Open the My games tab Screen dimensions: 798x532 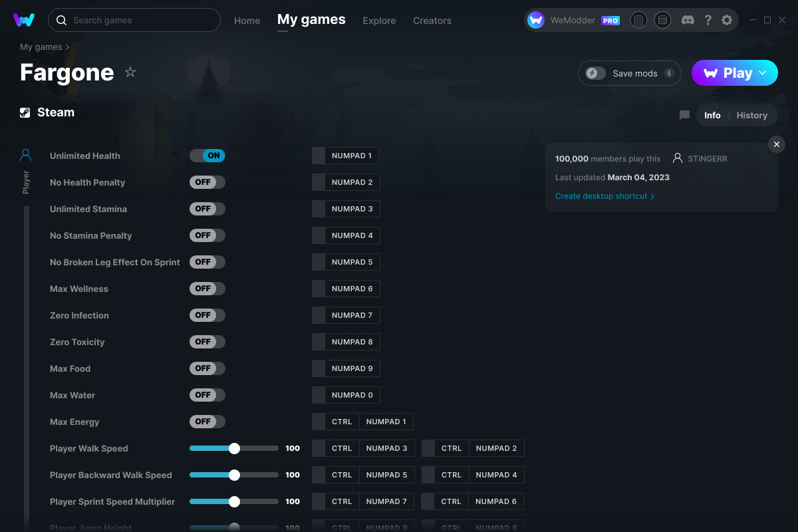311,20
